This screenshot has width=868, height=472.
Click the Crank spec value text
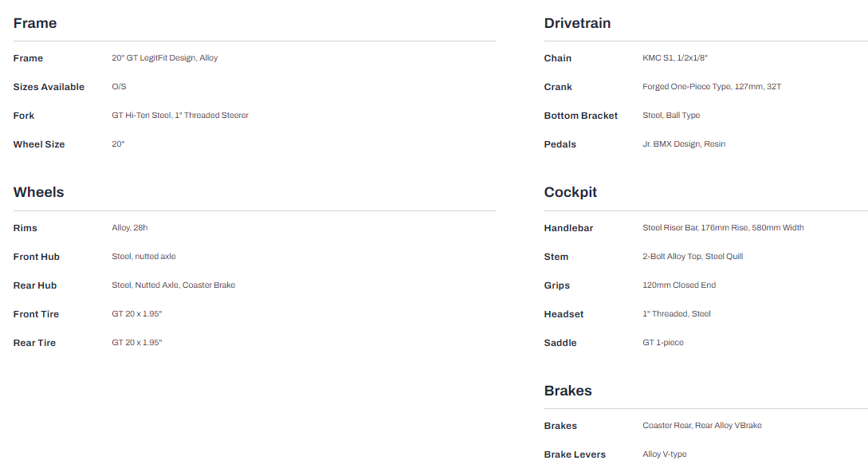point(711,87)
